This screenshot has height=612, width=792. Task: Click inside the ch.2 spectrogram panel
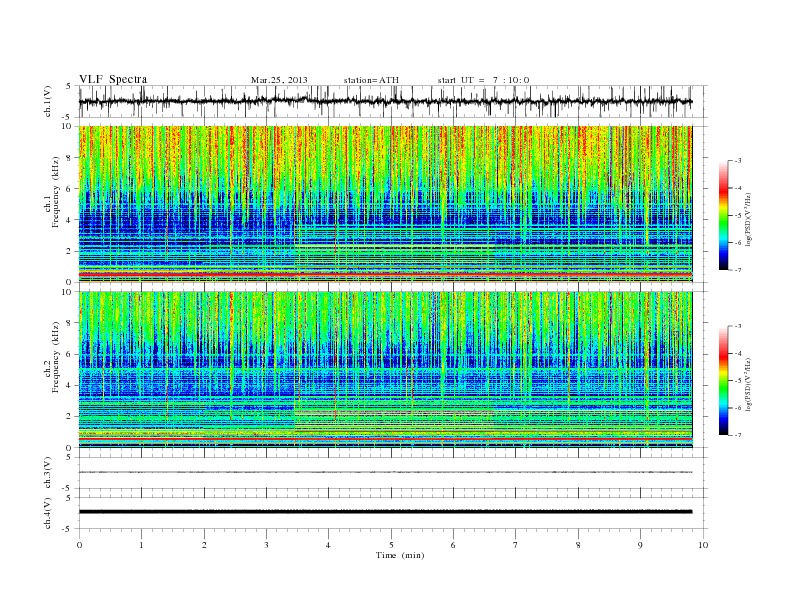click(385, 370)
